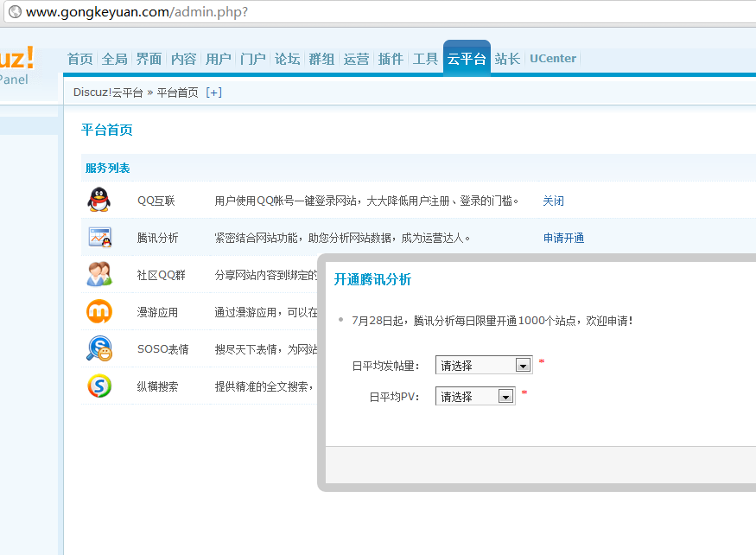The width and height of the screenshot is (756, 555).
Task: Click the globe icon in address bar
Action: coord(15,11)
